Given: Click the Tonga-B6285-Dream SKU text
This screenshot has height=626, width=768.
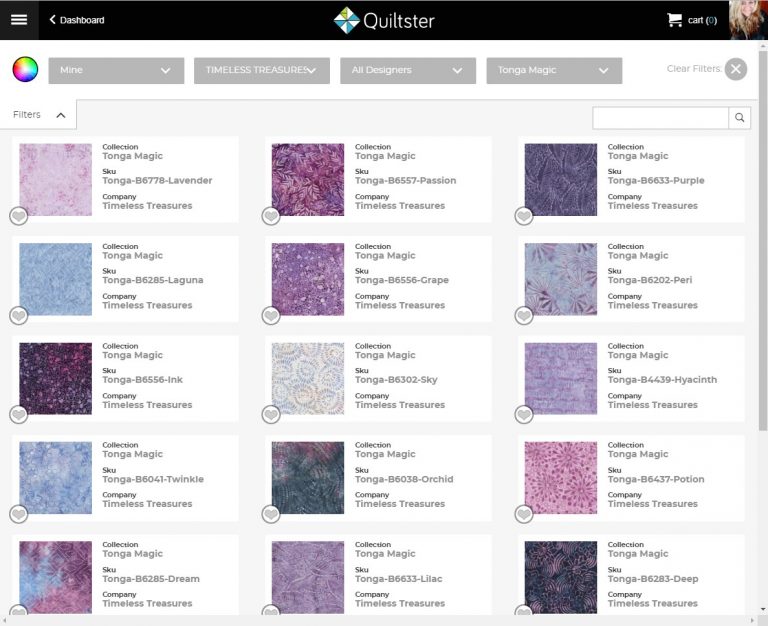Looking at the screenshot, I should (x=151, y=579).
